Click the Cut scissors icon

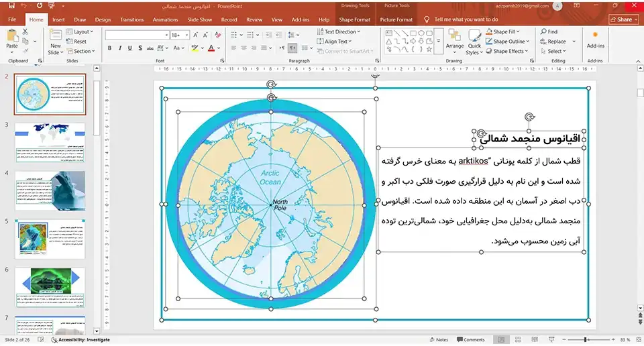[25, 32]
